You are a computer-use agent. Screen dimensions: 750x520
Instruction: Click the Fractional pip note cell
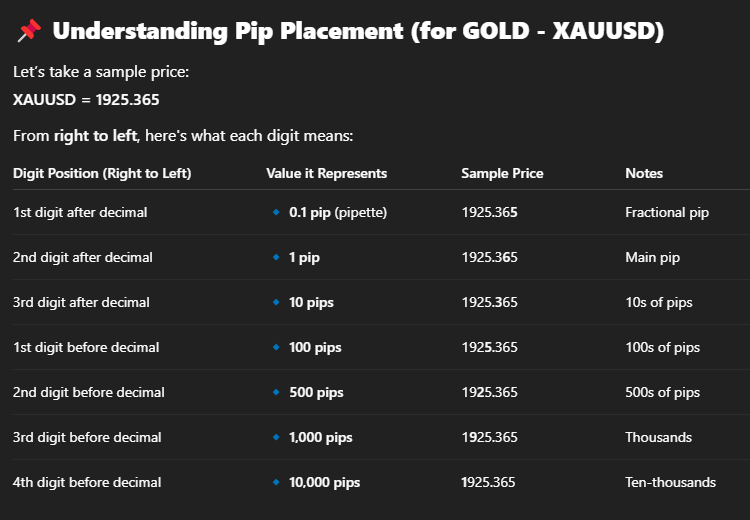(667, 212)
